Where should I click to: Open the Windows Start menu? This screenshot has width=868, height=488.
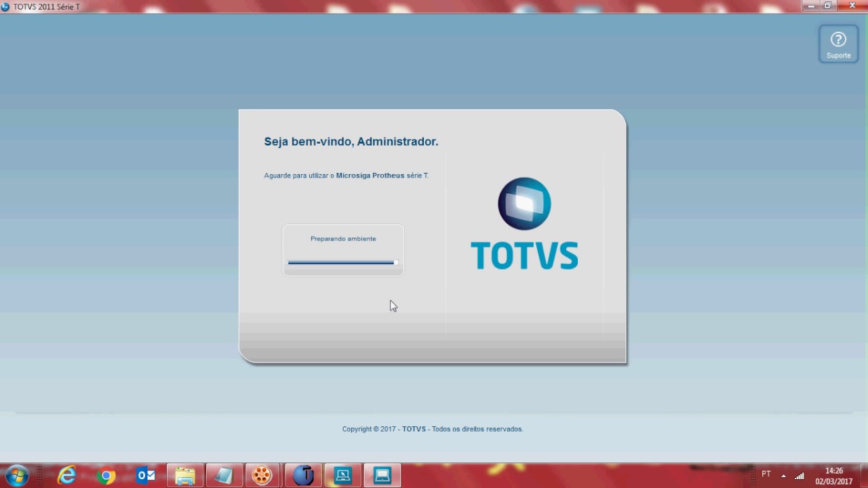point(17,476)
